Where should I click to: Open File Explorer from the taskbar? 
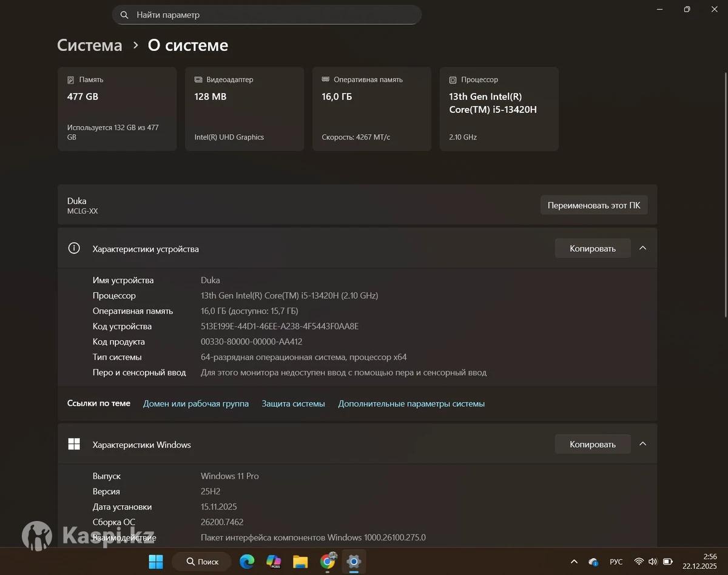pos(300,562)
